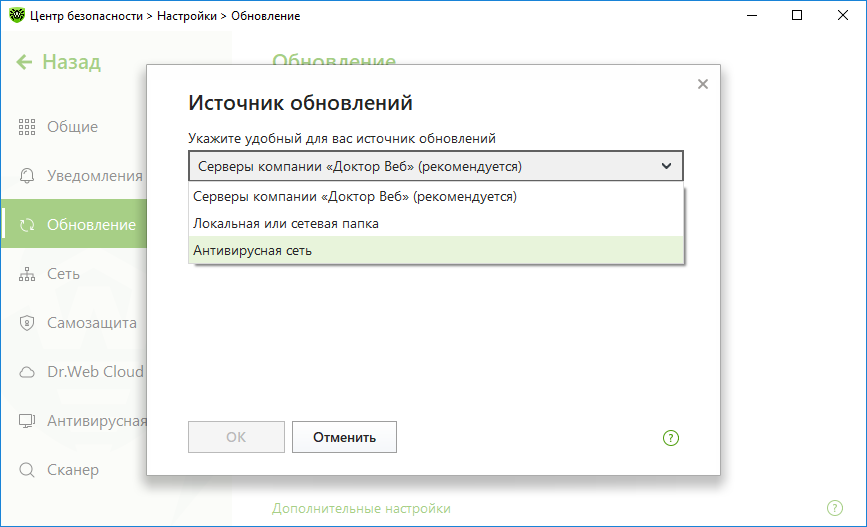Open the Самозащита settings section
Screen dimensions: 867x527
coord(92,323)
